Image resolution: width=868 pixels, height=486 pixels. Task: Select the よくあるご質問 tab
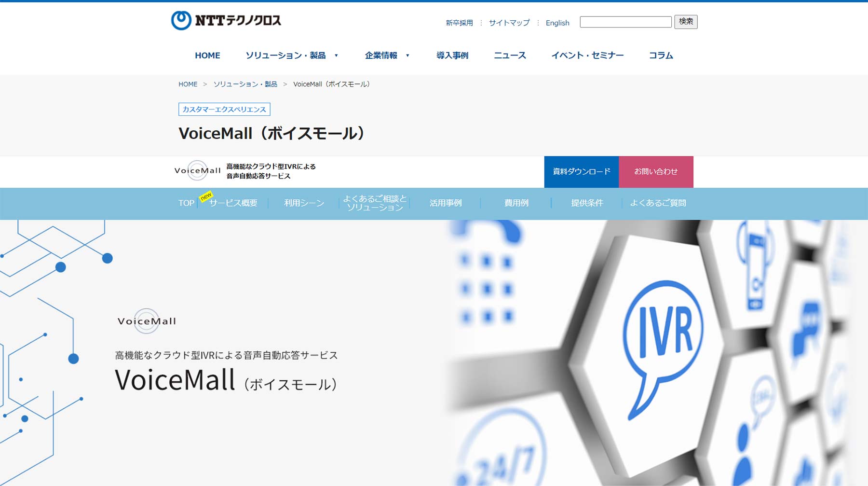[658, 203]
